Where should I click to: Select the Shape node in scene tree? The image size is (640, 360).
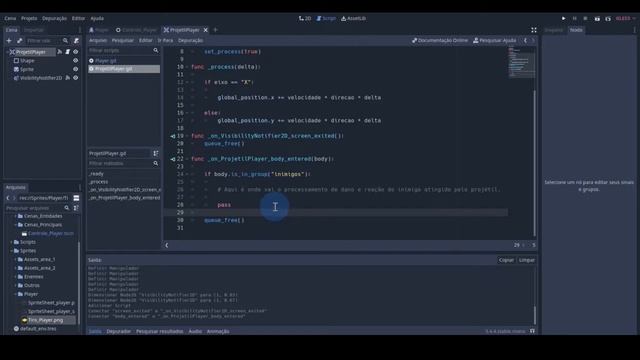coord(27,60)
